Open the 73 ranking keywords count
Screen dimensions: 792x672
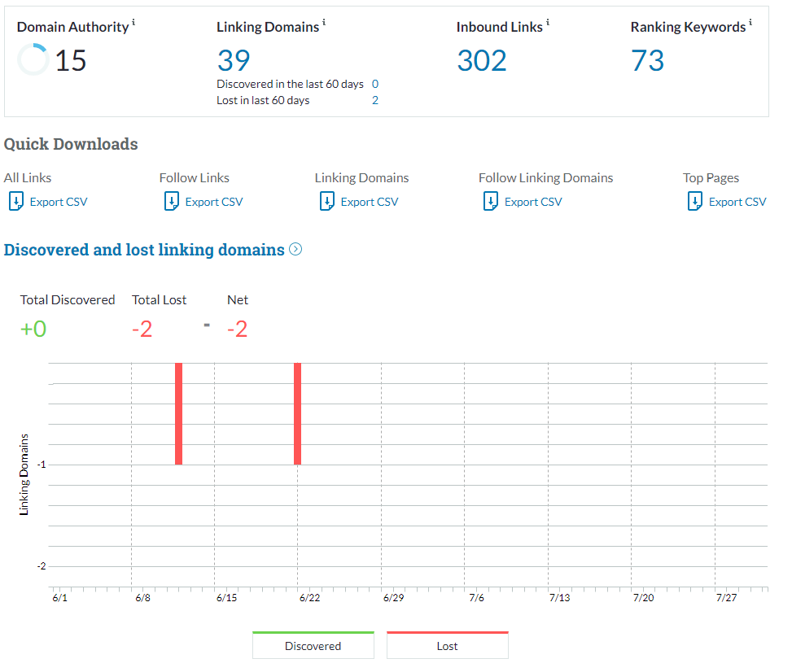647,60
